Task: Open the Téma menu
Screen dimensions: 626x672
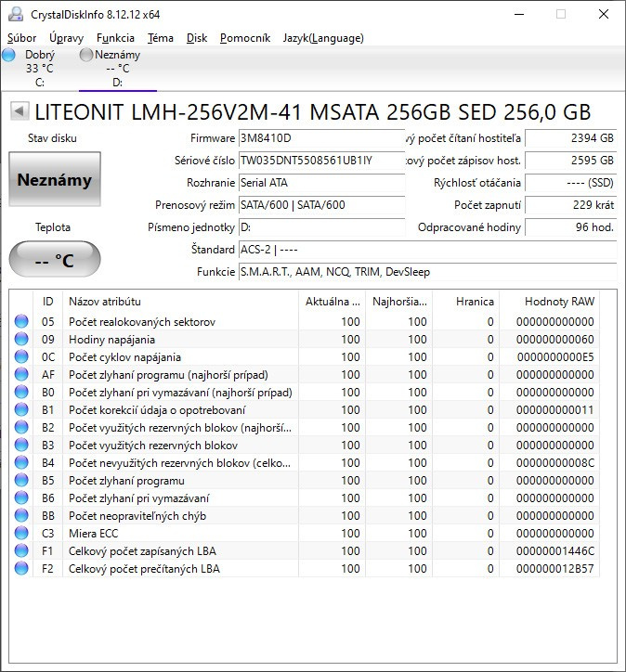Action: coord(161,38)
